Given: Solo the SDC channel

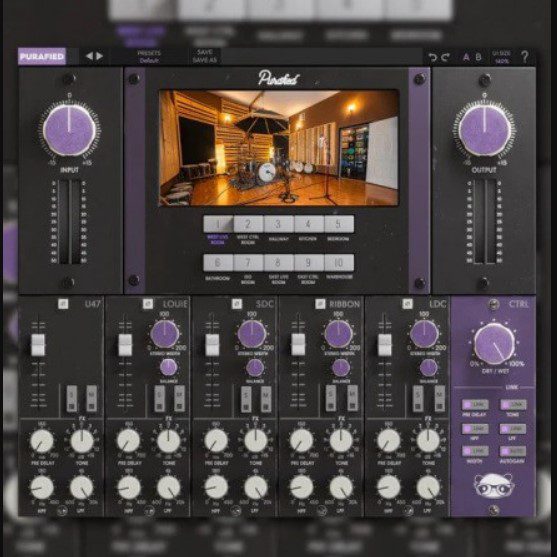Looking at the screenshot, I should pos(246,399).
